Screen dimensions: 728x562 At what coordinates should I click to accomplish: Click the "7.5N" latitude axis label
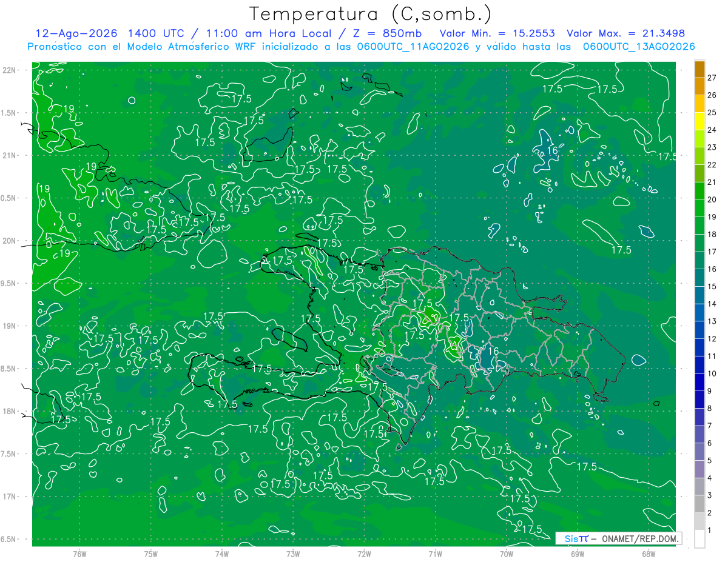pos(9,453)
